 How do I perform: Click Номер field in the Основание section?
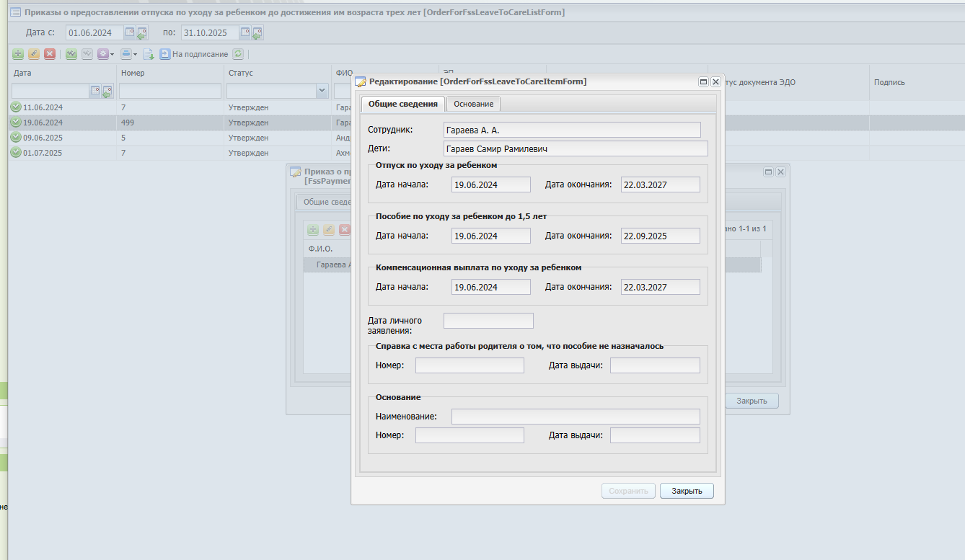tap(470, 435)
